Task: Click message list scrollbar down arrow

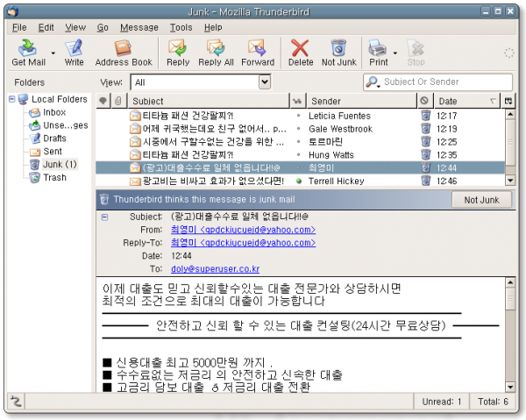Action: [510, 181]
